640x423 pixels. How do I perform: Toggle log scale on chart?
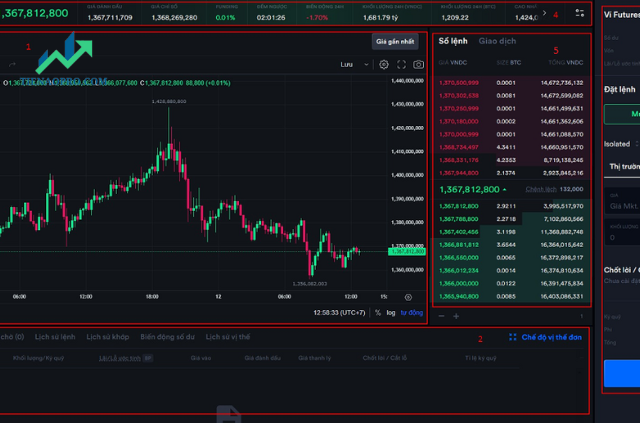(391, 313)
